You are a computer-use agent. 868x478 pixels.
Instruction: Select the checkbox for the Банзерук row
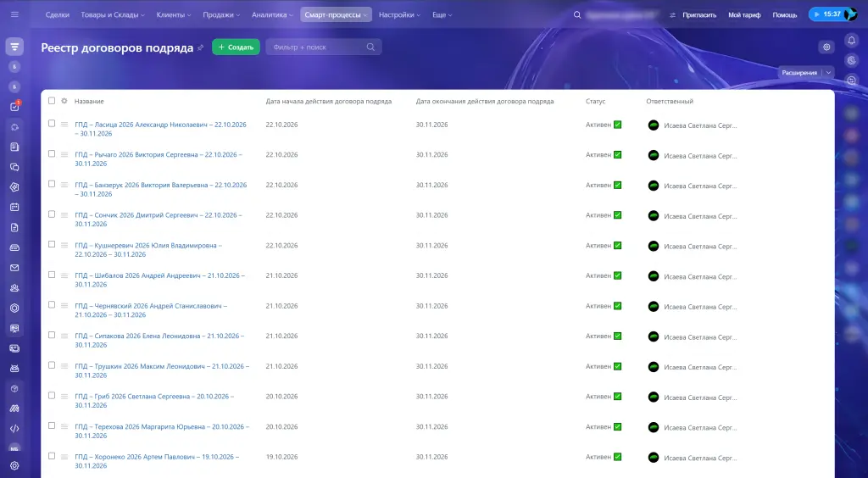pyautogui.click(x=52, y=184)
